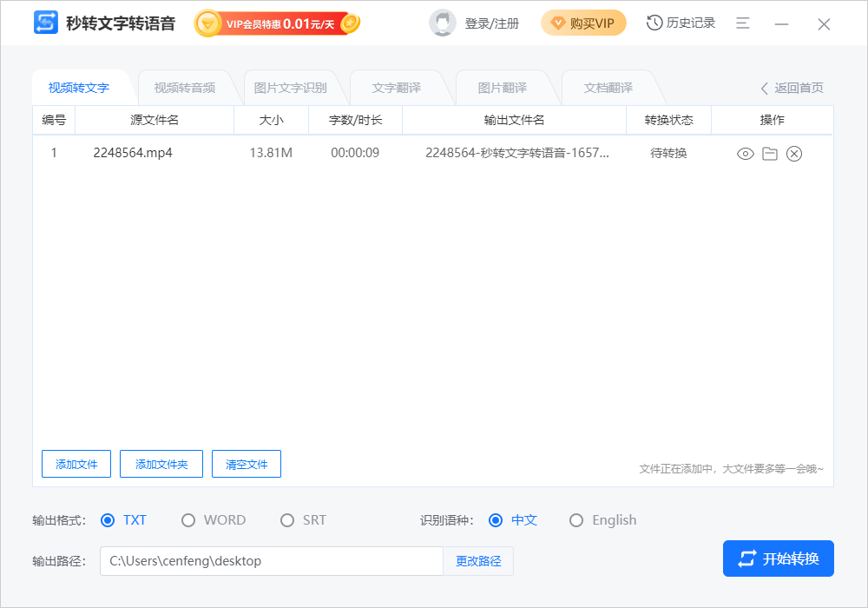Choose 中文 recognition language
This screenshot has width=868, height=608.
pos(513,520)
